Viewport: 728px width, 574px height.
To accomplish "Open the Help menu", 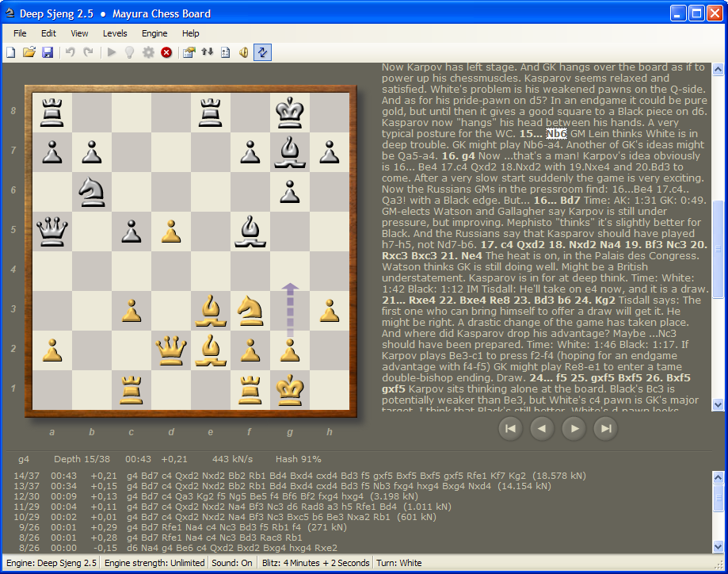I will (190, 33).
